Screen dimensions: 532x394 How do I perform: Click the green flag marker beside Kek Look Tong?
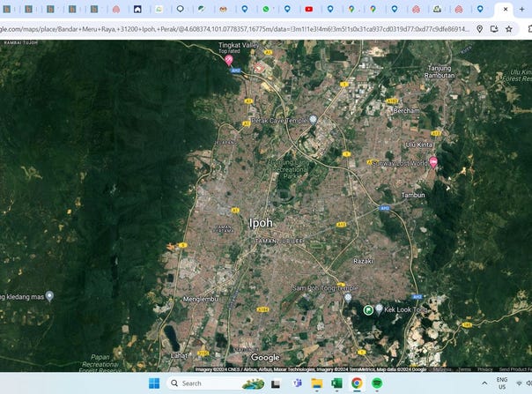[368, 309]
